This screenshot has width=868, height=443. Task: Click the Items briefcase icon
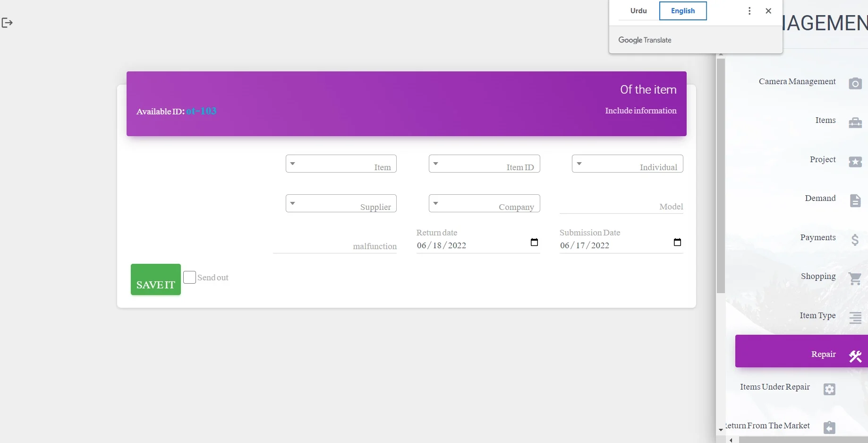point(855,123)
